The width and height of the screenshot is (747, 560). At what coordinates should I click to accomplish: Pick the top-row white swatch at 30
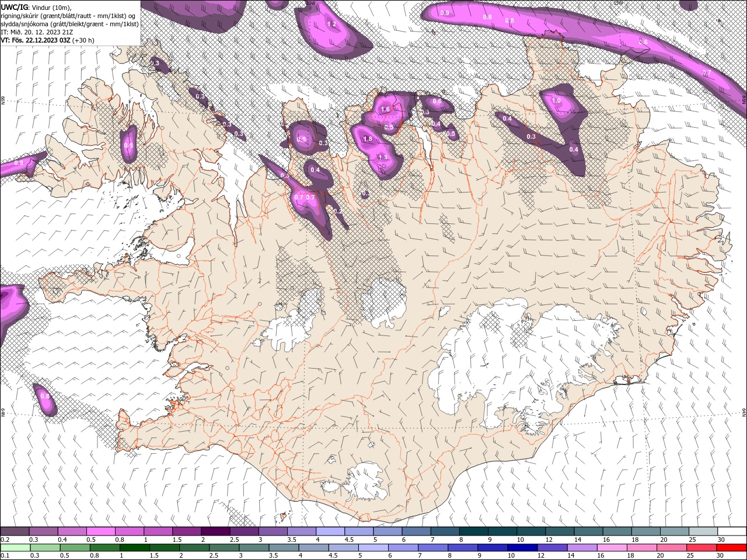coord(732,531)
